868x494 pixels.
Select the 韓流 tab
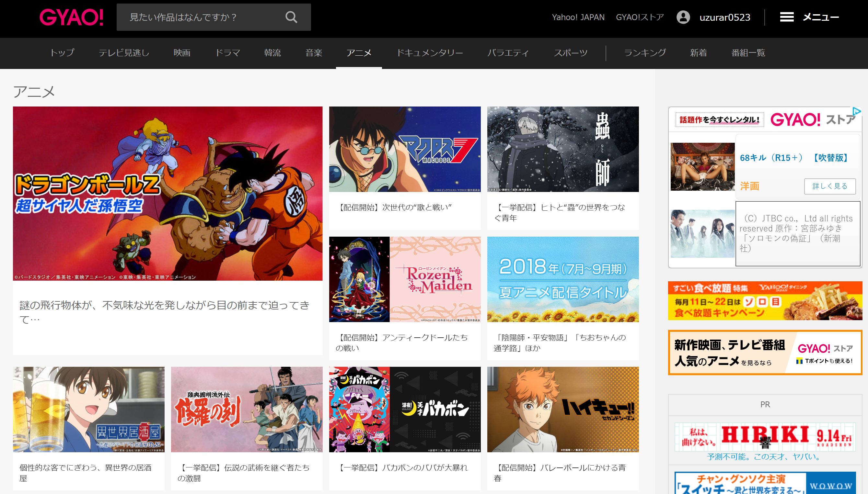tap(272, 52)
